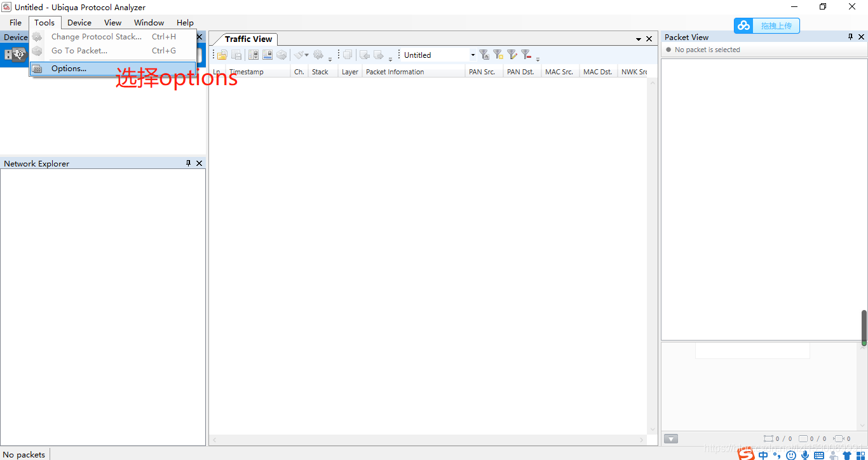Click the gray down-arrow button below Packet View
The width and height of the screenshot is (868, 460).
coord(671,438)
